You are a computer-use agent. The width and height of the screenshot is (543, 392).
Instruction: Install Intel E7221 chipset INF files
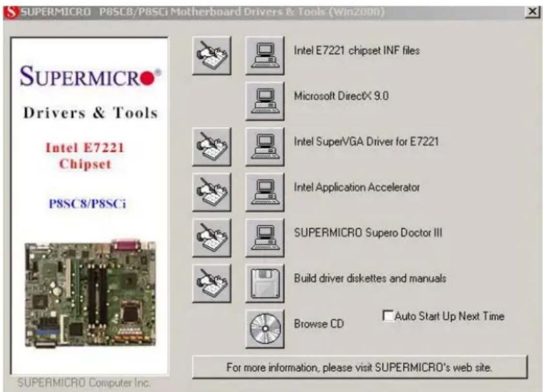click(265, 55)
